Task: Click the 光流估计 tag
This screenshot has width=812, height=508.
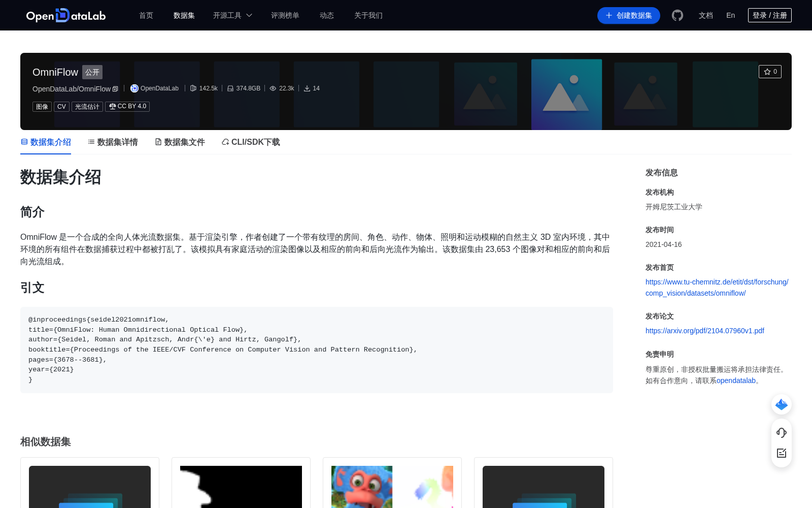Action: tap(87, 107)
